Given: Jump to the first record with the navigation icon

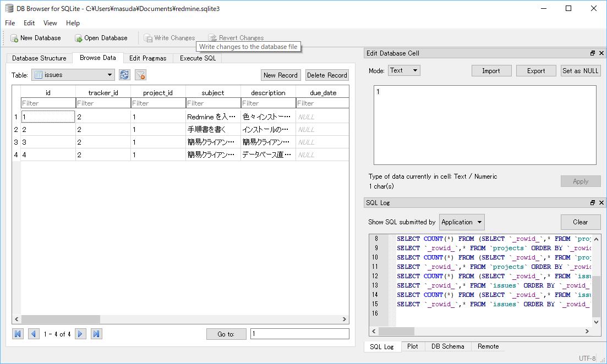Looking at the screenshot, I should [18, 334].
